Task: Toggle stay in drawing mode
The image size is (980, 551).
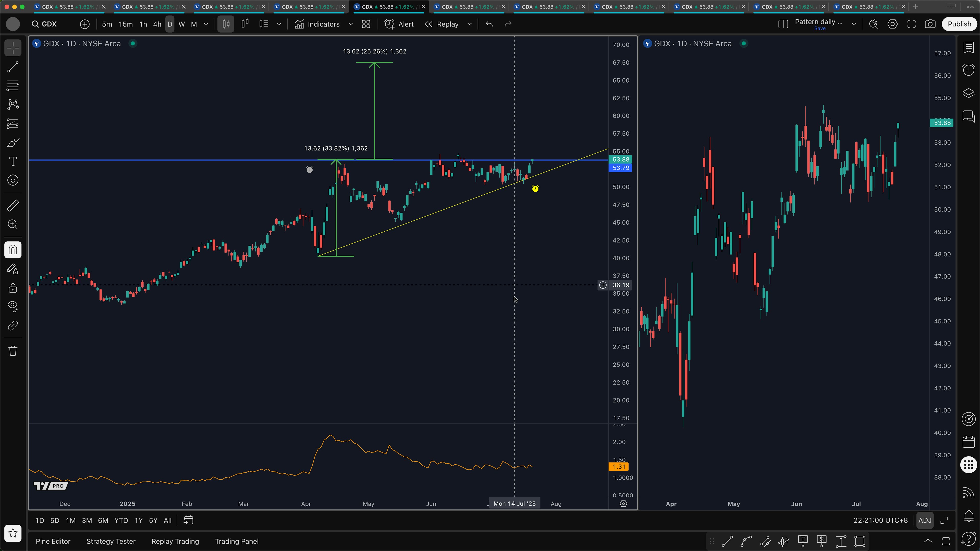Action: coord(13,269)
